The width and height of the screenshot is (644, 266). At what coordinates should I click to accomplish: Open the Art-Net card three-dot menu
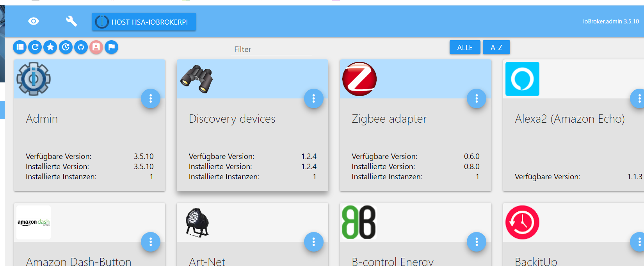pyautogui.click(x=314, y=242)
